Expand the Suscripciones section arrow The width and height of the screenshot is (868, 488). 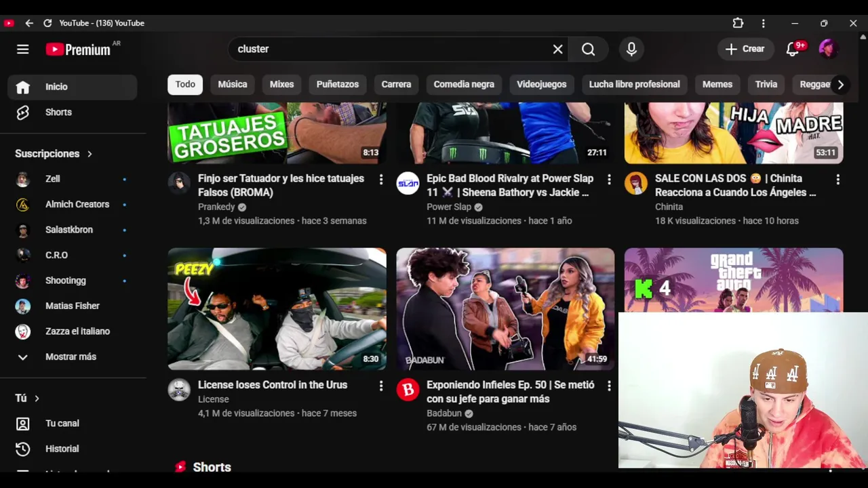[90, 154]
